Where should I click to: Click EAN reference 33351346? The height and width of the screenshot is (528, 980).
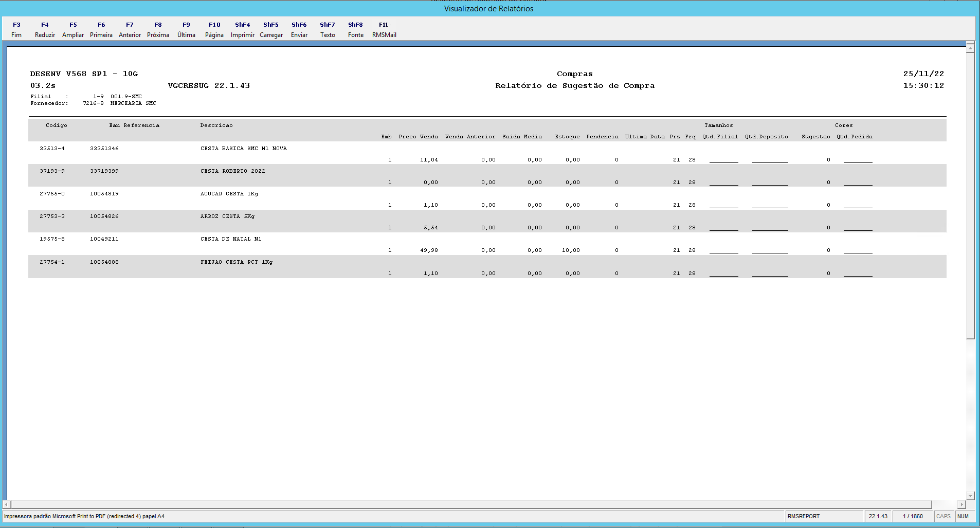pos(104,149)
